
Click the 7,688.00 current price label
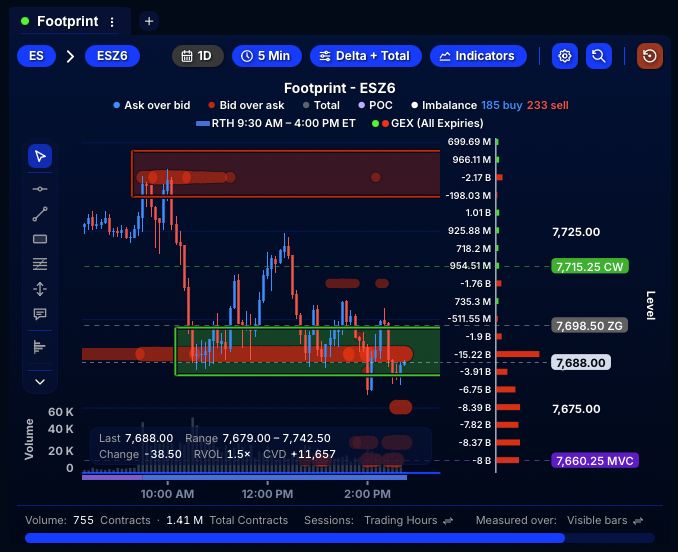coord(581,363)
